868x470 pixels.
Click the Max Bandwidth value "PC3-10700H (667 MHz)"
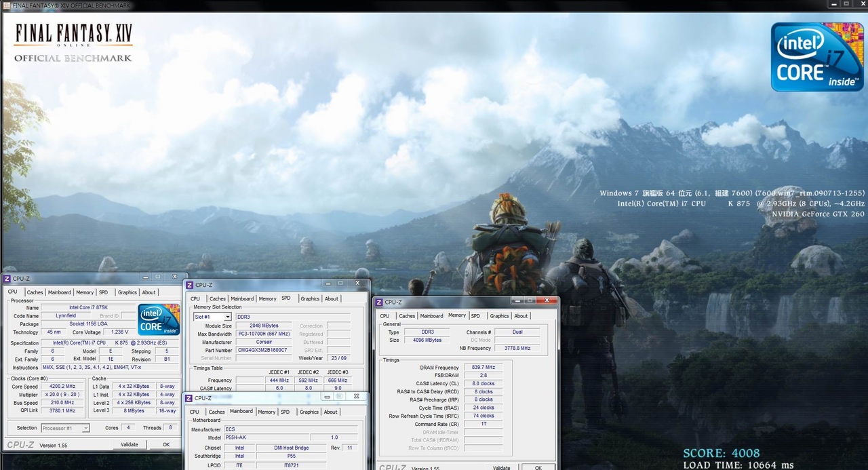[x=264, y=334]
